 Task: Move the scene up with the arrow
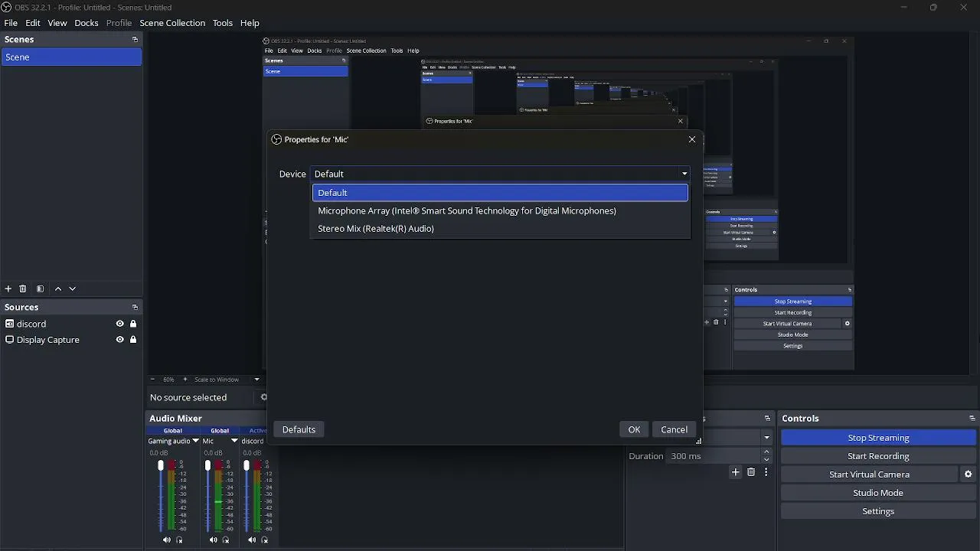tap(58, 289)
